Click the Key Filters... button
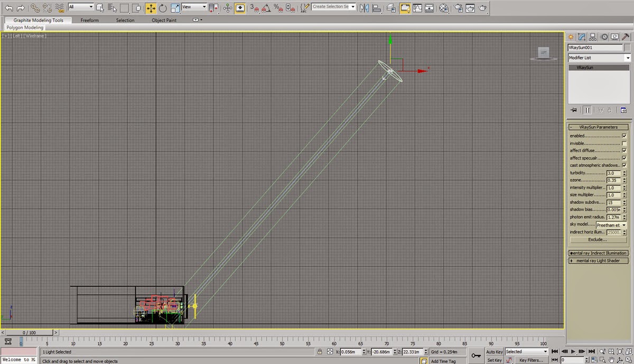This screenshot has height=364, width=634. (x=531, y=360)
